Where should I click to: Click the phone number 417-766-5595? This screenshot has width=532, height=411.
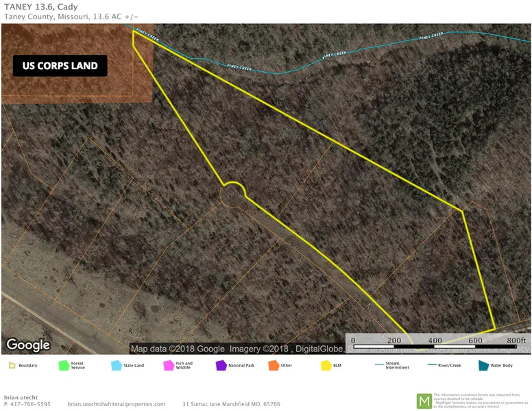point(27,404)
